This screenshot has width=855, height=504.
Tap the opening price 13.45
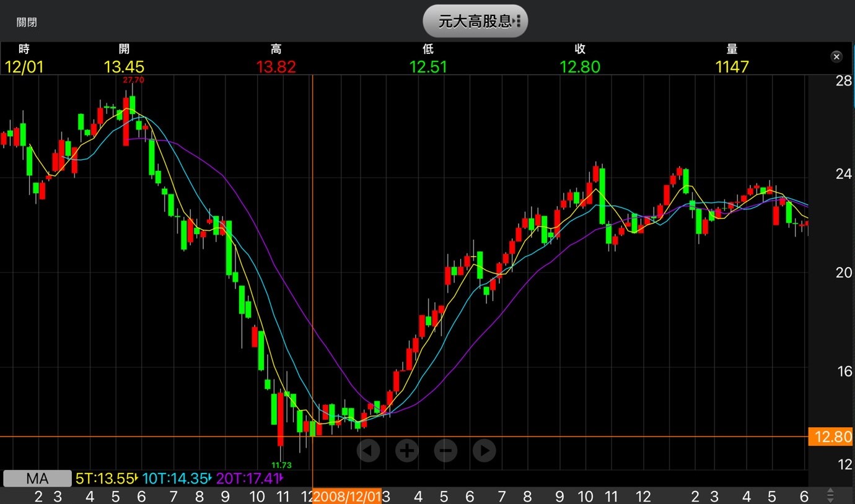coord(124,67)
